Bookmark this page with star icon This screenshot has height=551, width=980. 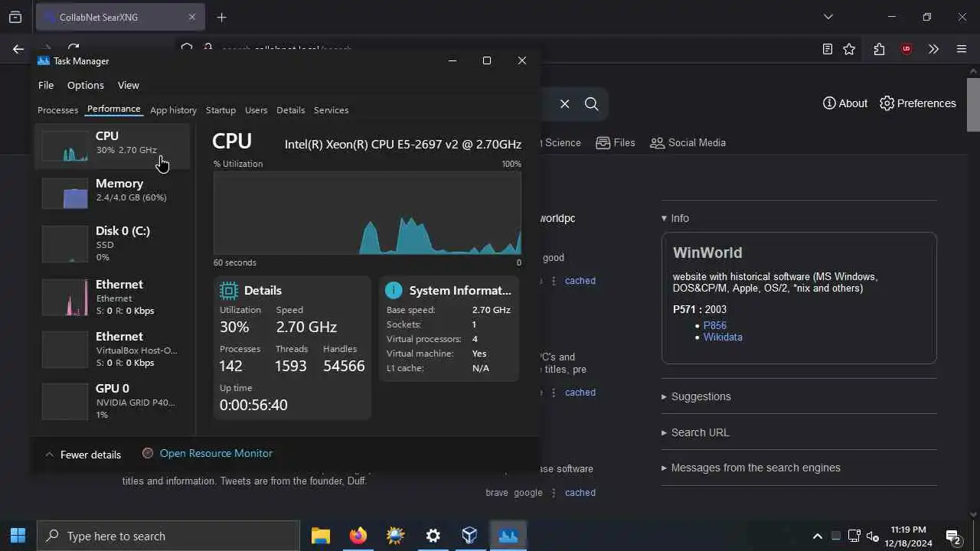(x=849, y=49)
